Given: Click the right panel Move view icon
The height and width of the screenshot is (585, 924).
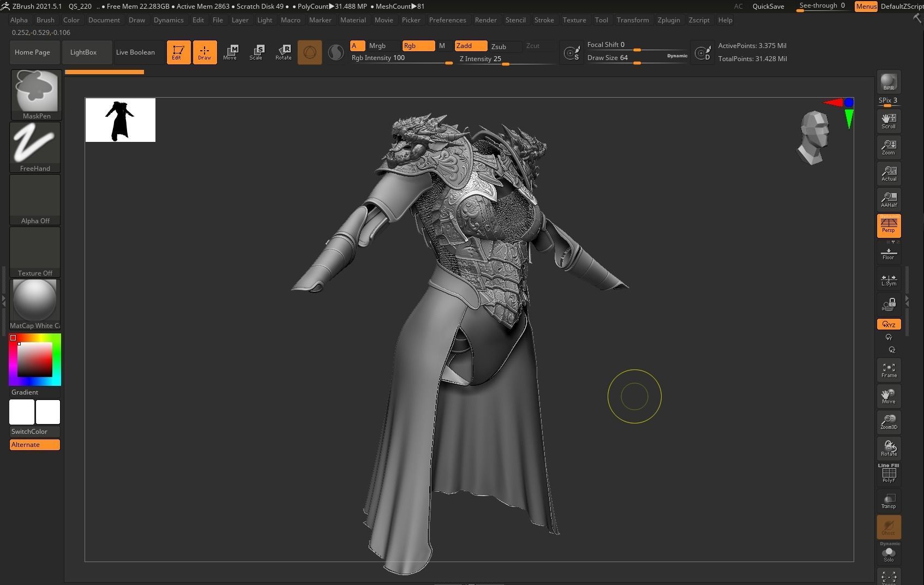Looking at the screenshot, I should (x=889, y=396).
